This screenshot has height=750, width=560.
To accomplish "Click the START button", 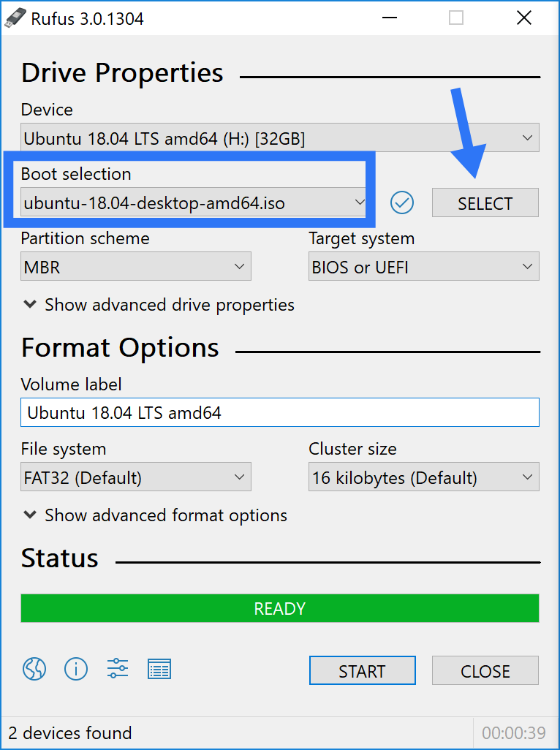I will (x=362, y=670).
